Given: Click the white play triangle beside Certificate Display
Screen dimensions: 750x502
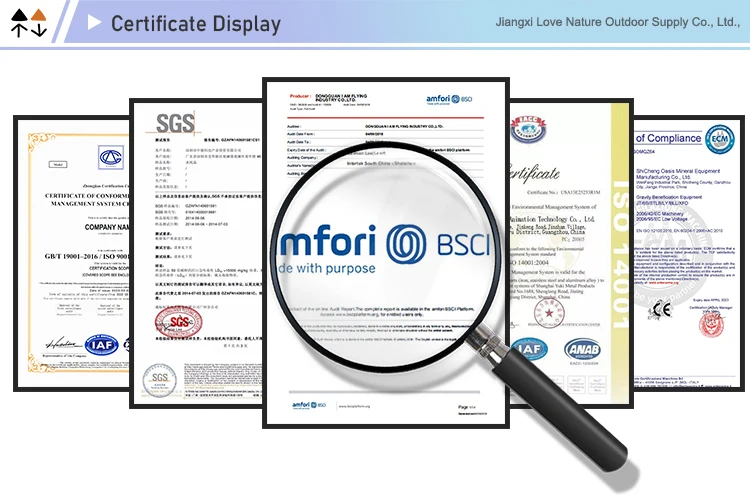Looking at the screenshot, I should coord(94,22).
